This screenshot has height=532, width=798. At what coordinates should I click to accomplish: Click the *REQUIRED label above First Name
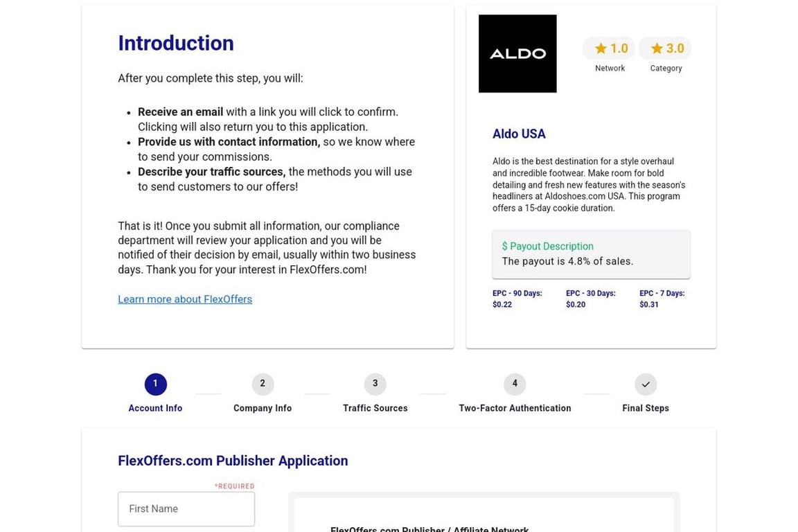tap(234, 486)
